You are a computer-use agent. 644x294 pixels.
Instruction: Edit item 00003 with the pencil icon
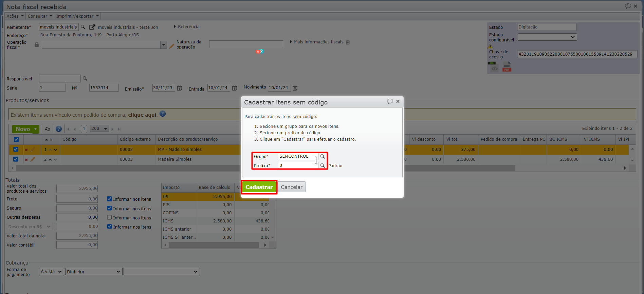(x=33, y=159)
